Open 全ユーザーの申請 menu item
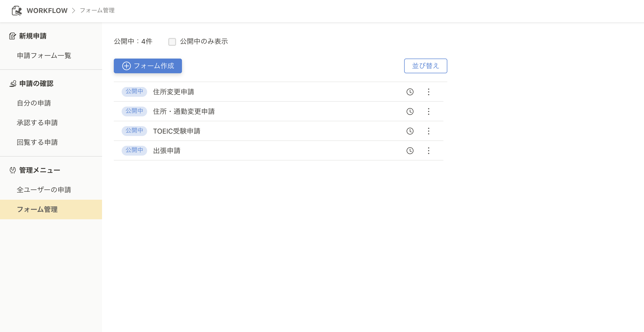The height and width of the screenshot is (332, 644). point(44,190)
